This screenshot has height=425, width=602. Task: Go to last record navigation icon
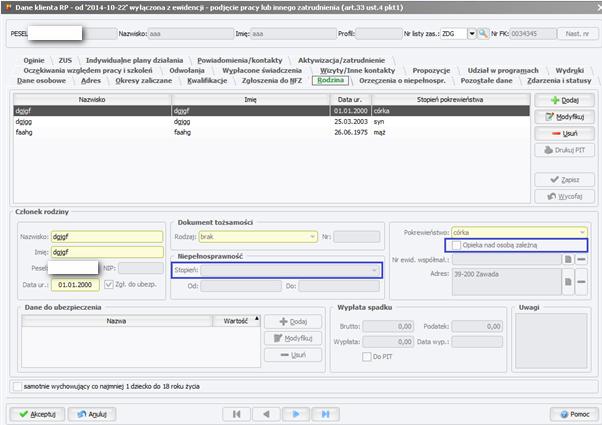pos(326,414)
